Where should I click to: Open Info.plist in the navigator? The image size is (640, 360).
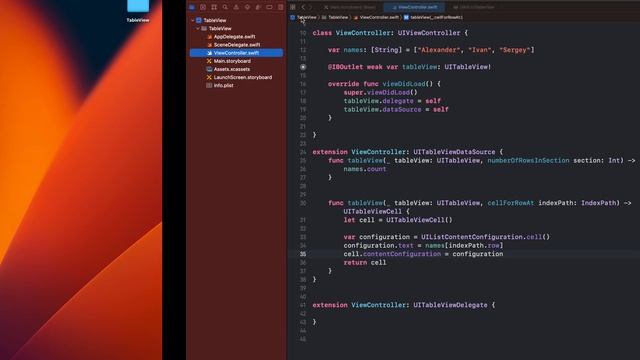click(x=223, y=86)
